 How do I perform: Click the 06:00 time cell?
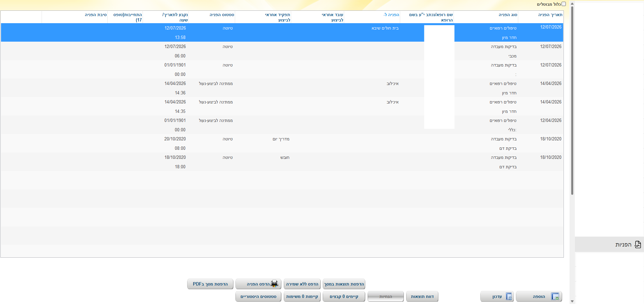[x=180, y=56]
